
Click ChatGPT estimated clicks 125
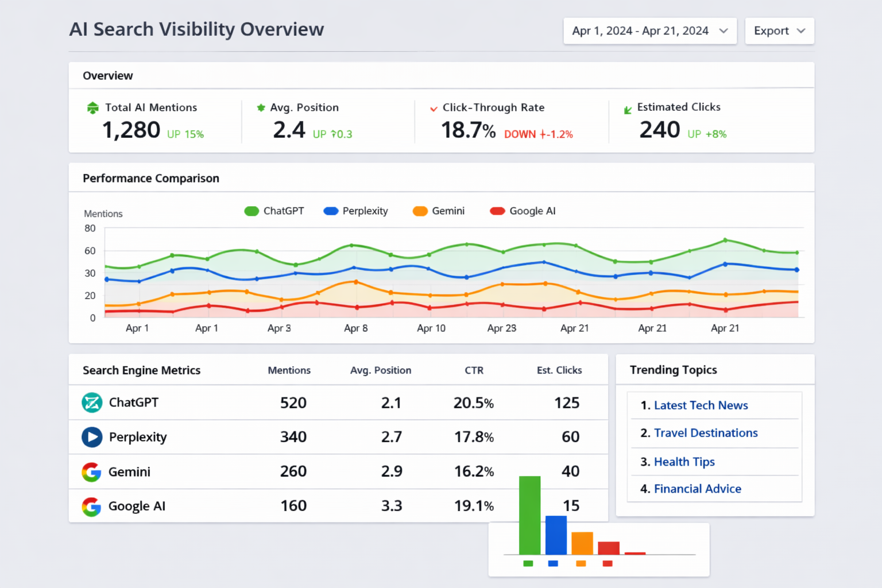(566, 403)
